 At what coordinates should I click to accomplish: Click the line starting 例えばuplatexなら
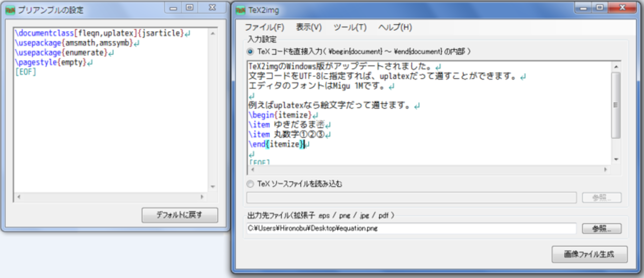pos(334,106)
